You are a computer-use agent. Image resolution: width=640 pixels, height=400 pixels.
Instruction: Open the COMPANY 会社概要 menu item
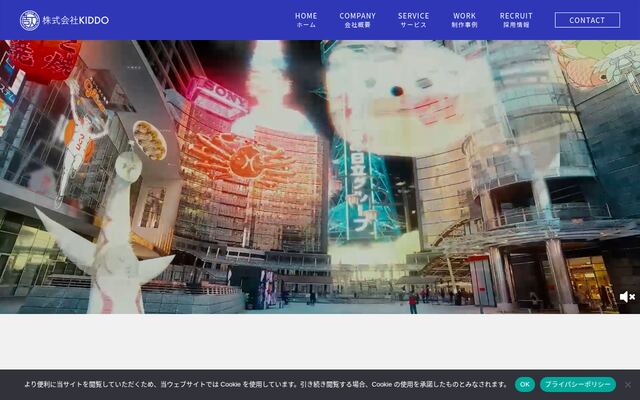357,20
